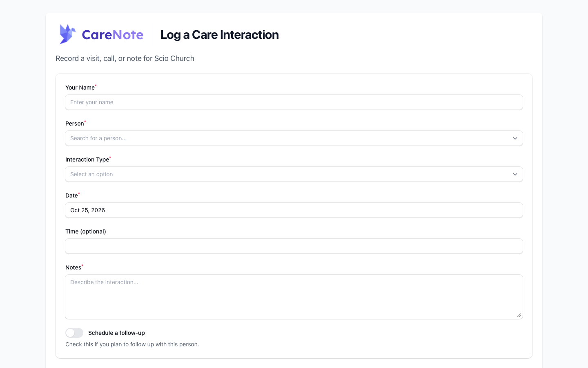This screenshot has width=588, height=368.
Task: Open the Date field showing Oct 25, 2026
Action: (x=294, y=210)
